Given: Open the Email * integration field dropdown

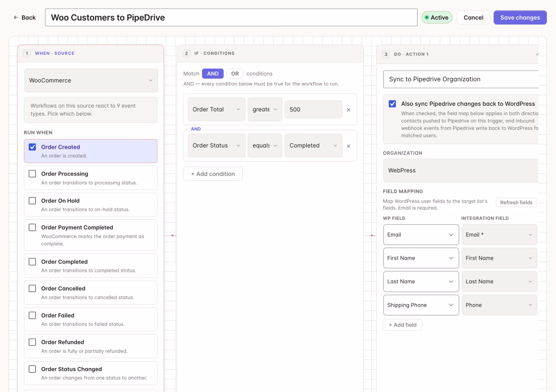Looking at the screenshot, I should 500,235.
